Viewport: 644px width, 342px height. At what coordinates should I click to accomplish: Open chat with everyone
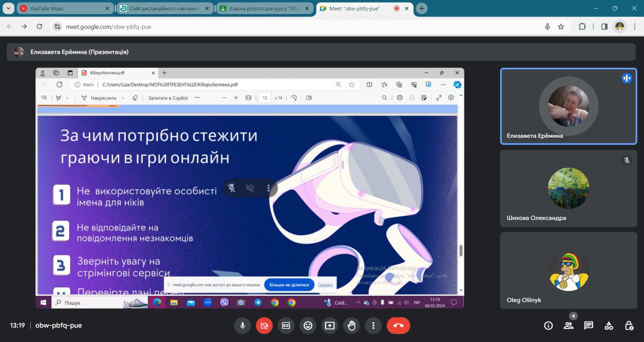tap(589, 325)
